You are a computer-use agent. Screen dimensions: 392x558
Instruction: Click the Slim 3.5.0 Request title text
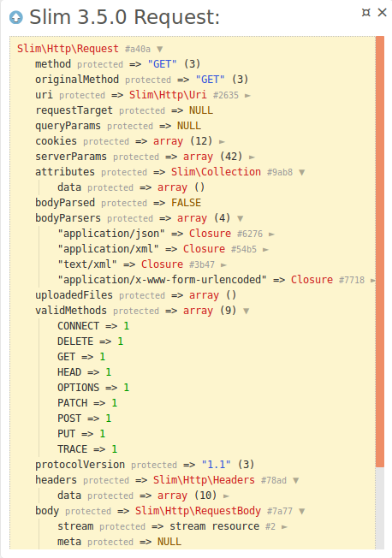[125, 17]
